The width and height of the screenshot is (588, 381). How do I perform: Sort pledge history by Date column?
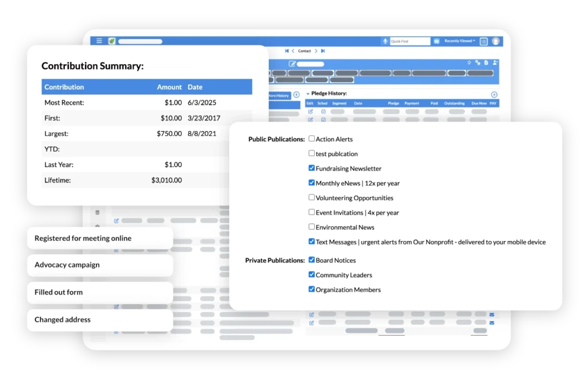pos(358,103)
